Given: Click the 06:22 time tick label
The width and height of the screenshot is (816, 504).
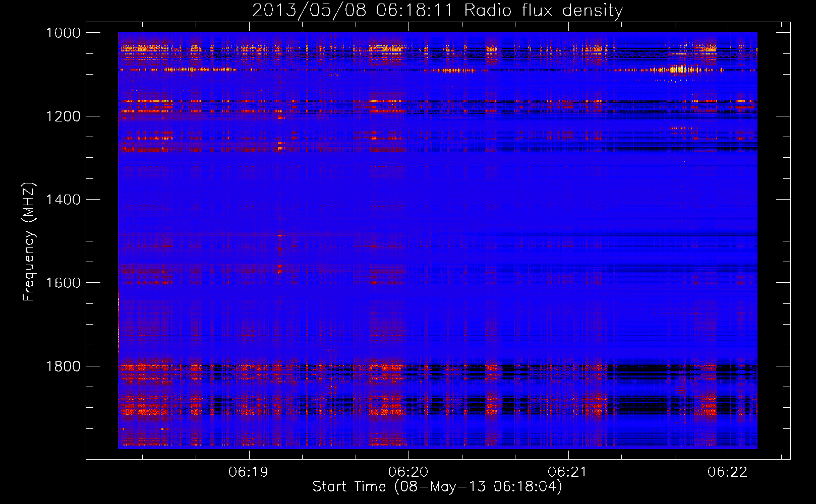Looking at the screenshot, I should [x=727, y=472].
